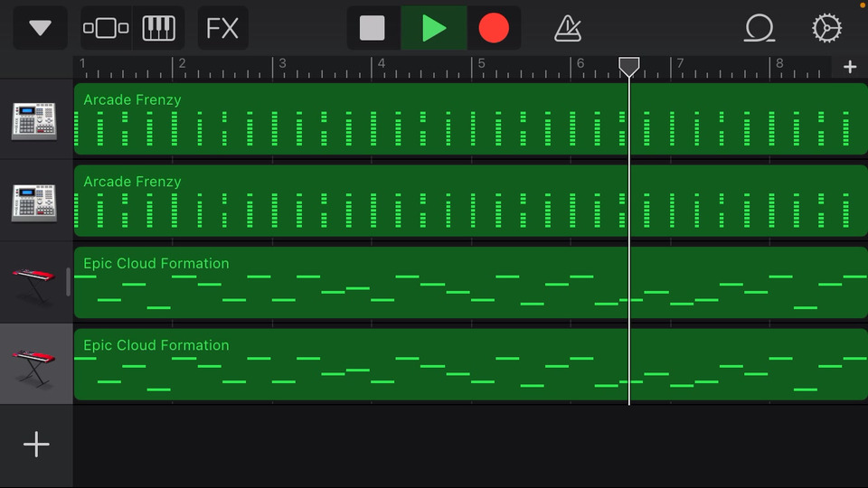Stop playback with the square button

tap(373, 28)
